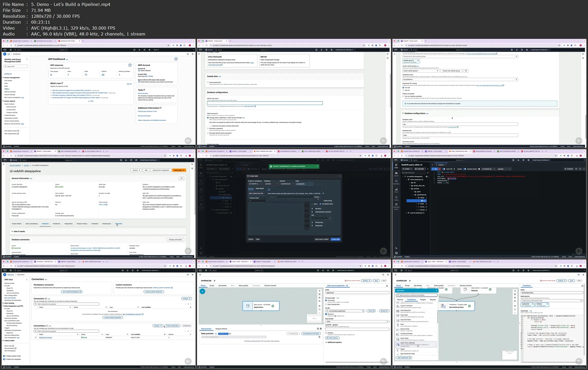Screen dimensions: 588x370
Task: Click the moon dark-mode icon in COPY-command editor
Action: pyautogui.click(x=396, y=248)
